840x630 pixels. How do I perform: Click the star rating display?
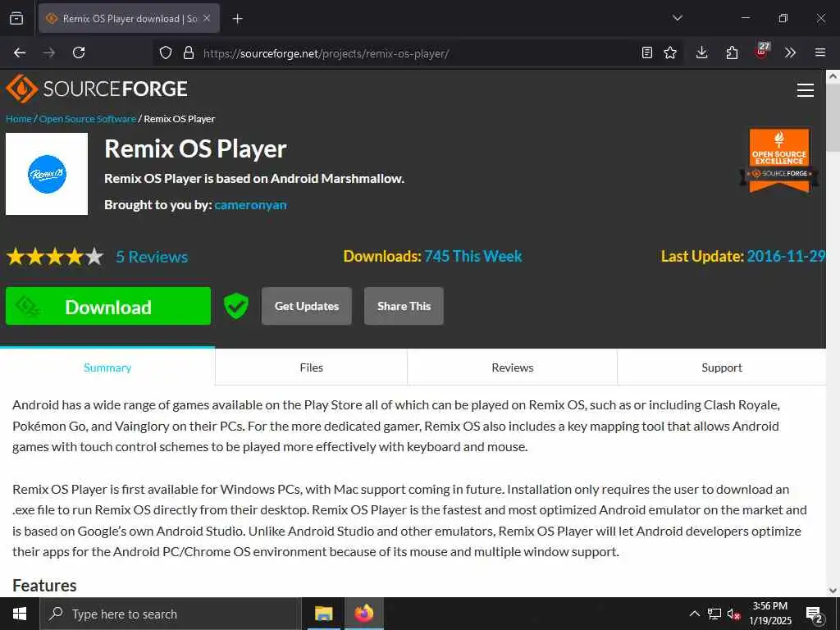(55, 257)
